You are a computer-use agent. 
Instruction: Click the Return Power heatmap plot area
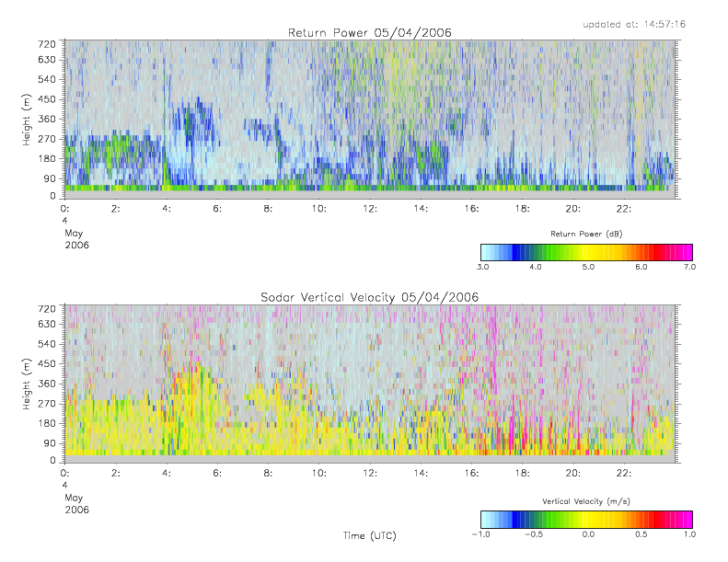[x=370, y=120]
